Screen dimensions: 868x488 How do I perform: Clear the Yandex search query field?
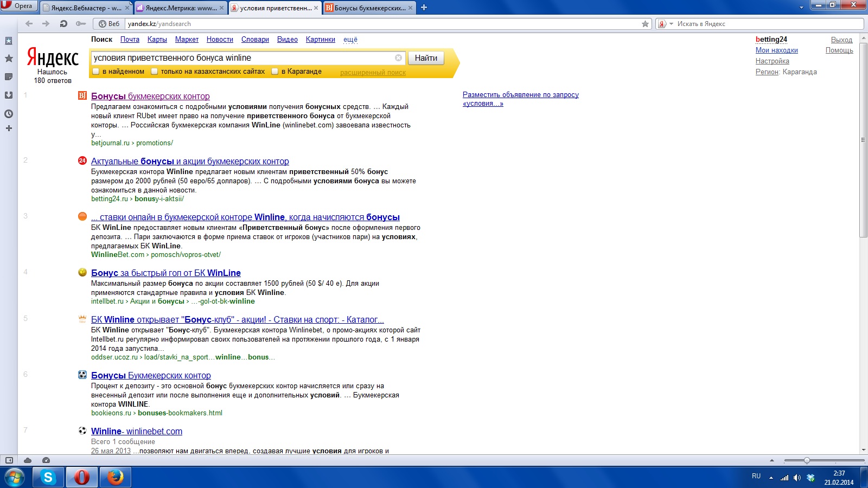click(398, 58)
